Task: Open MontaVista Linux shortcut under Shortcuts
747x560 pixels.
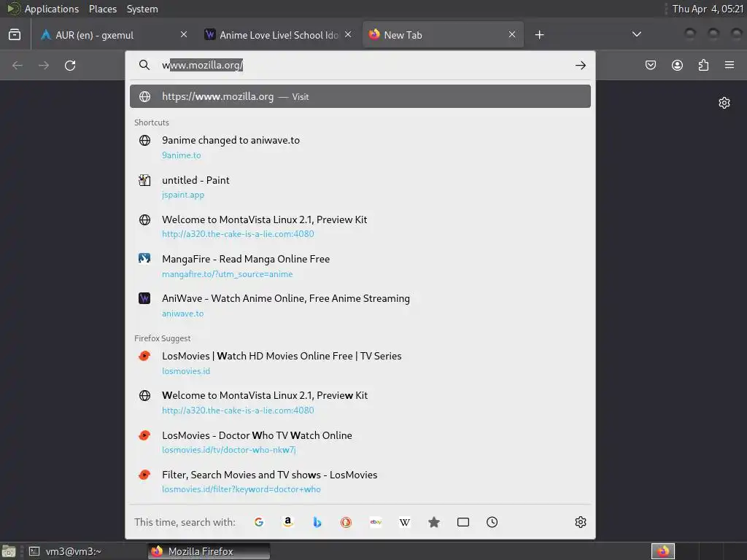Action: (x=360, y=226)
